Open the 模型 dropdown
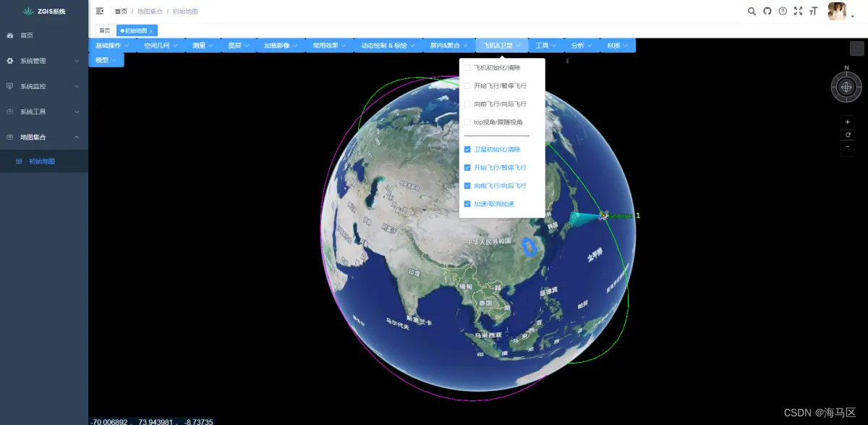 click(x=106, y=60)
